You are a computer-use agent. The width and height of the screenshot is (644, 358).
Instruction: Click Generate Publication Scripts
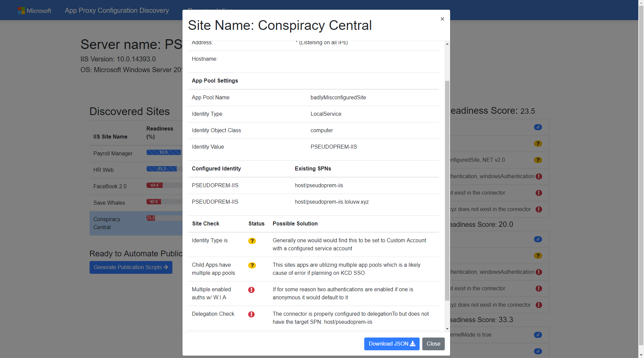131,267
